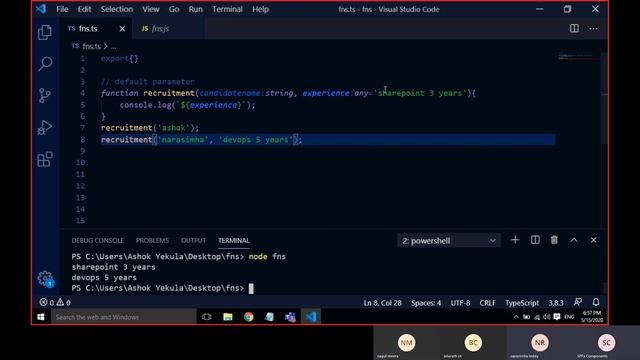The height and width of the screenshot is (360, 640).
Task: Kill the terminal with trash icon
Action: 554,240
